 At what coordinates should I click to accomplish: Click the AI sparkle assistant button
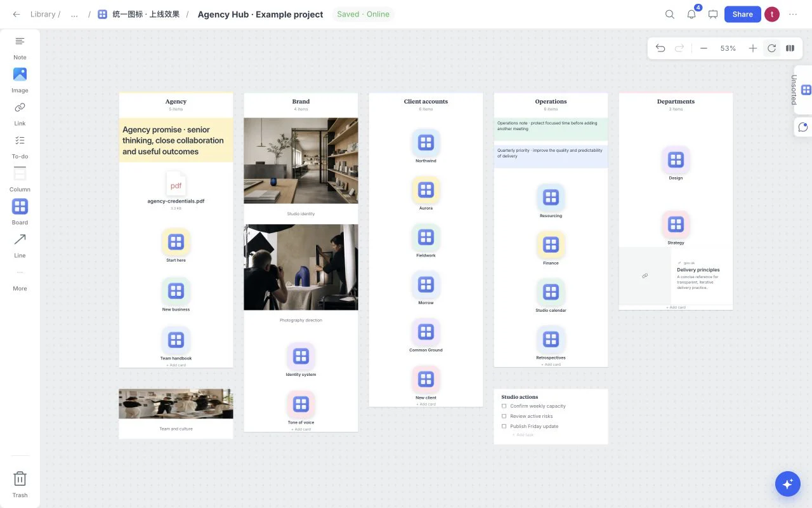click(x=788, y=484)
